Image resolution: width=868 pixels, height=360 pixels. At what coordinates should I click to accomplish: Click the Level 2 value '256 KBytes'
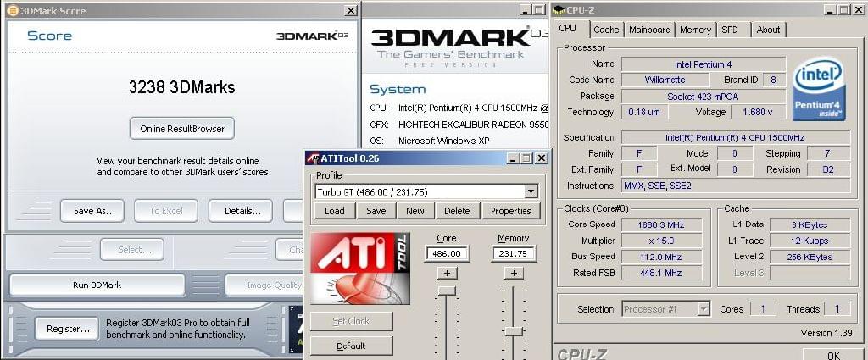pos(810,257)
